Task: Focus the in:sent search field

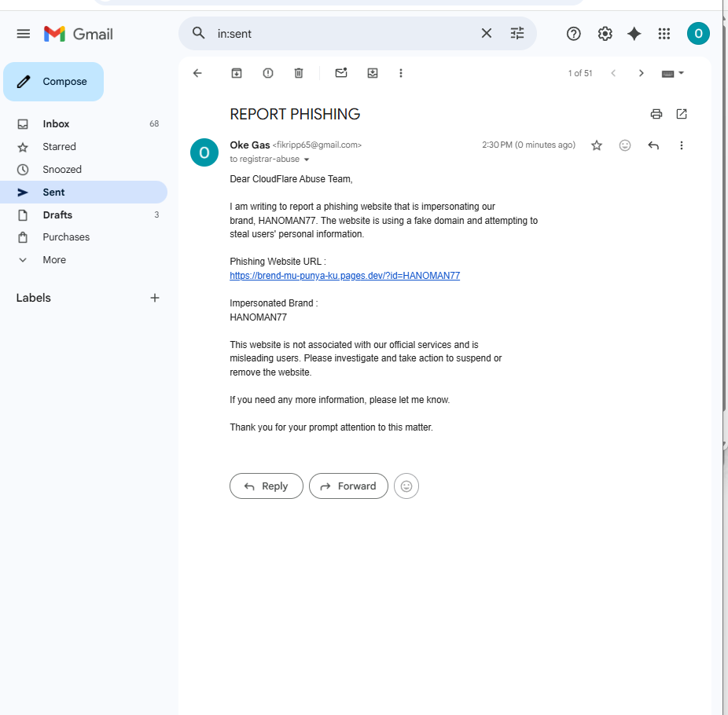Action: (x=344, y=34)
